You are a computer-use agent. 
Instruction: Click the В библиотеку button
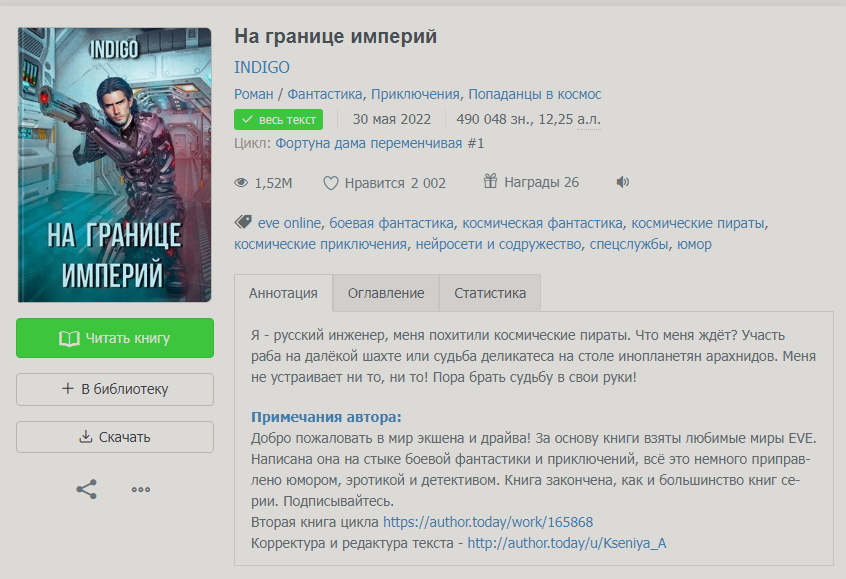point(115,389)
